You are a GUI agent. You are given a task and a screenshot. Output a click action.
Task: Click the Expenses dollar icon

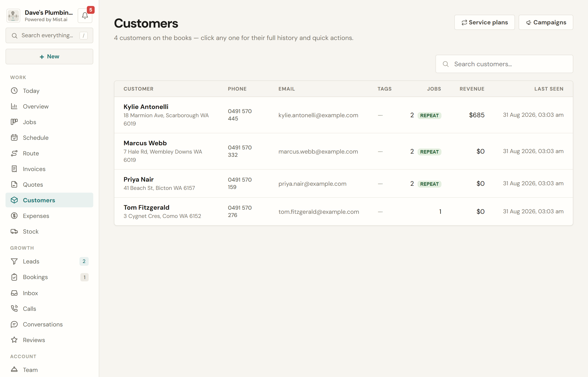14,216
